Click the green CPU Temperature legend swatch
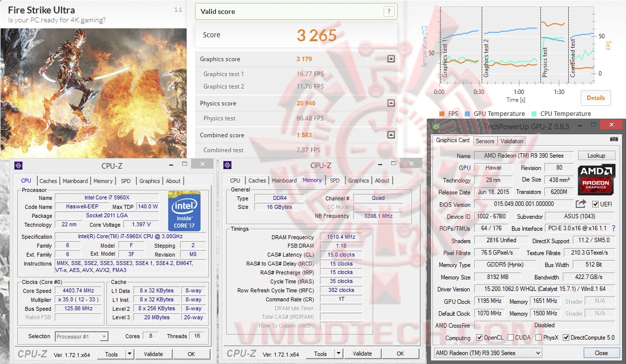This screenshot has width=626, height=364. pyautogui.click(x=534, y=114)
